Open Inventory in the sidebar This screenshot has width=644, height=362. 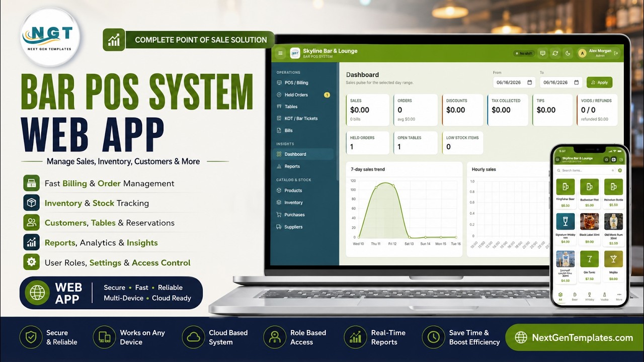pyautogui.click(x=304, y=203)
